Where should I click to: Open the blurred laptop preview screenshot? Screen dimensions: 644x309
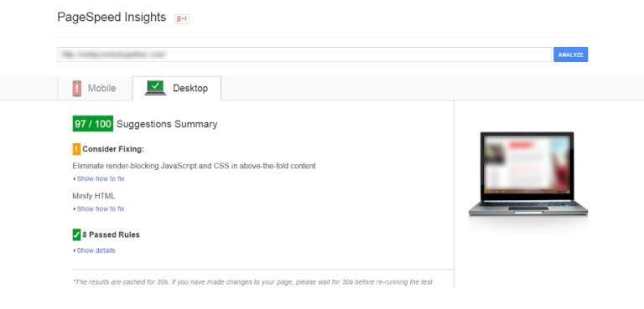(x=527, y=173)
